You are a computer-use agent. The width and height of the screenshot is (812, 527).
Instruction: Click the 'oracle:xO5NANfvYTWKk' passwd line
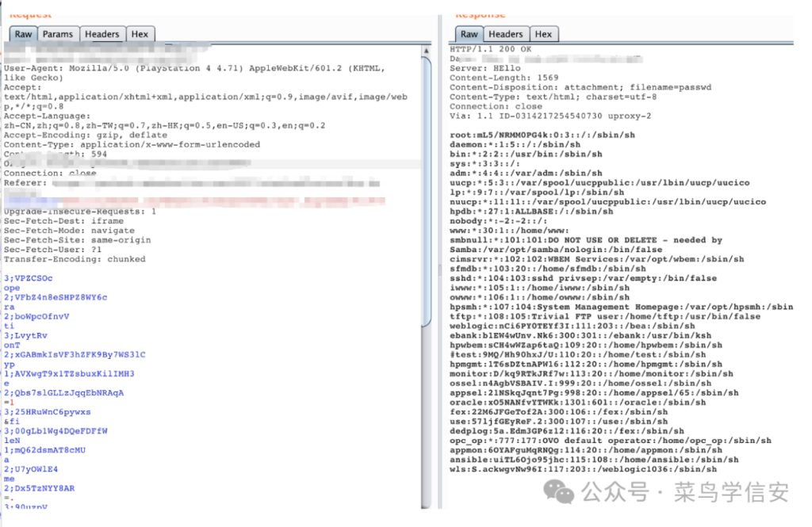(x=577, y=403)
